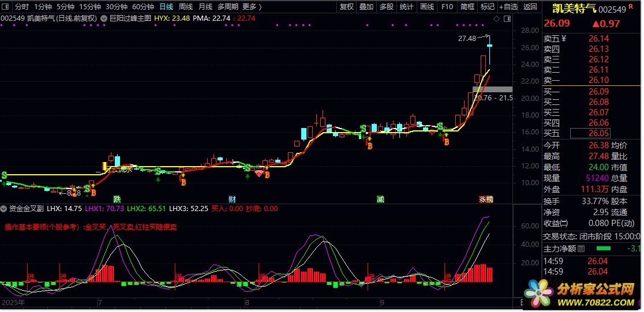
Task: Click the 今开 value 26.38
Action: [599, 145]
